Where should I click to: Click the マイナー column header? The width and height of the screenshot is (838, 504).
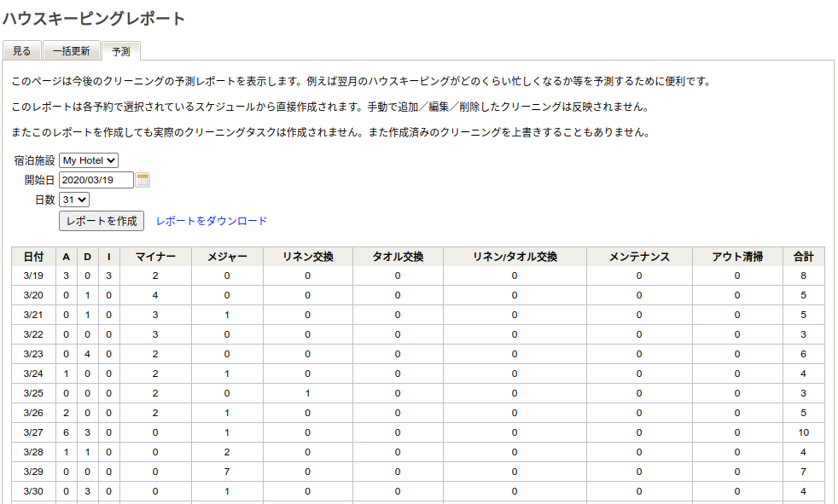[x=155, y=257]
